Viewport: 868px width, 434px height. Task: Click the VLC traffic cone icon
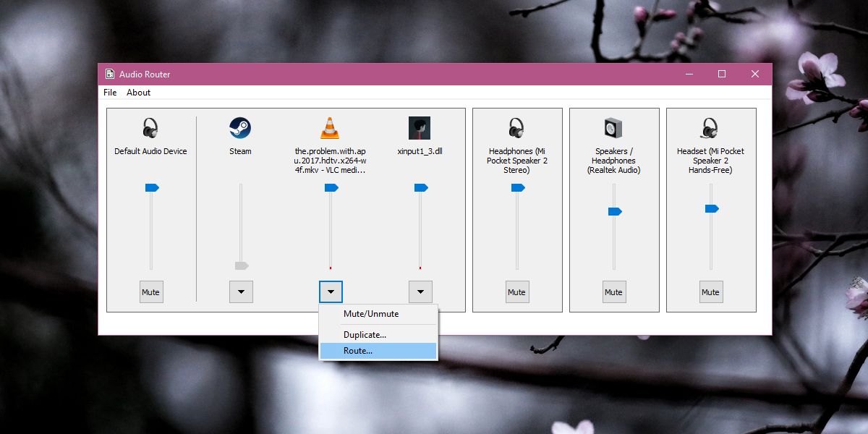(x=330, y=128)
